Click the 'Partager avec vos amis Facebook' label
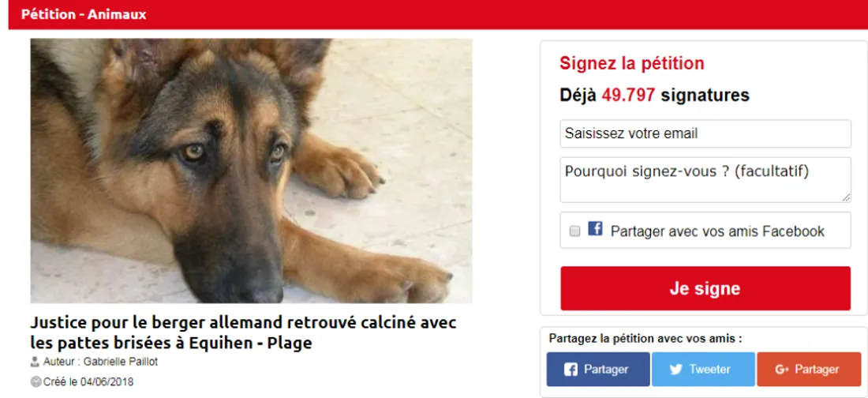 tap(717, 231)
